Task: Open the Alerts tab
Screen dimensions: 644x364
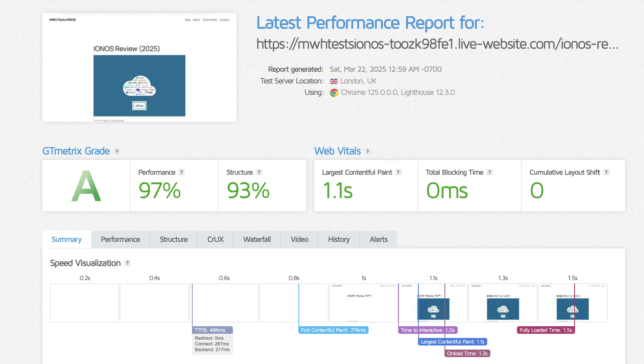Action: point(378,240)
